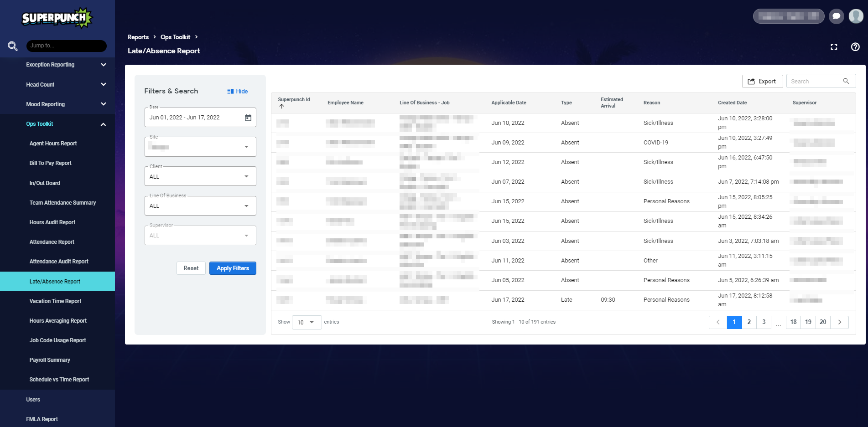Go to next page arrow
This screenshot has width=868, height=427.
839,322
